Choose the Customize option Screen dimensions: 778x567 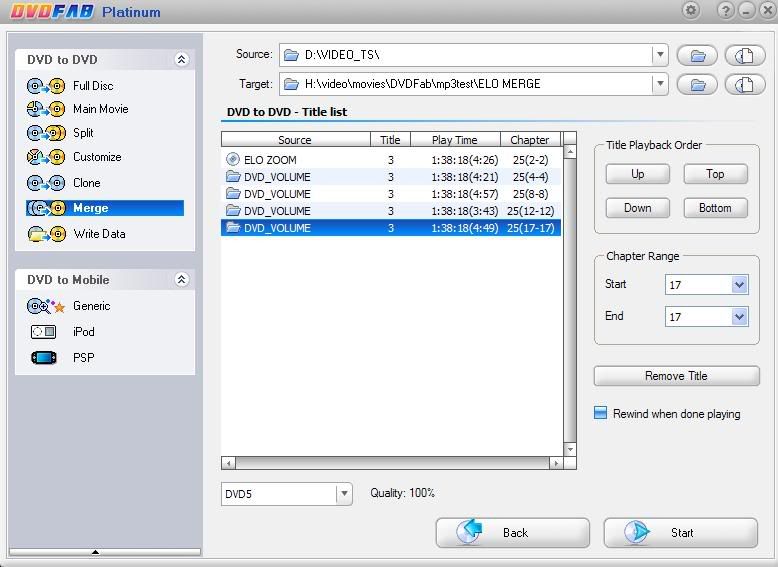pos(97,157)
